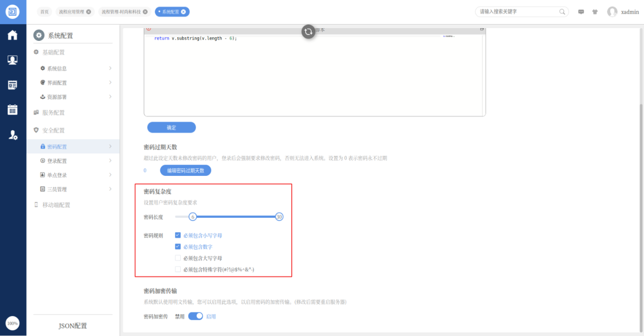The image size is (644, 336).
Task: Toggle the 密码加密传输 switch
Action: [196, 316]
